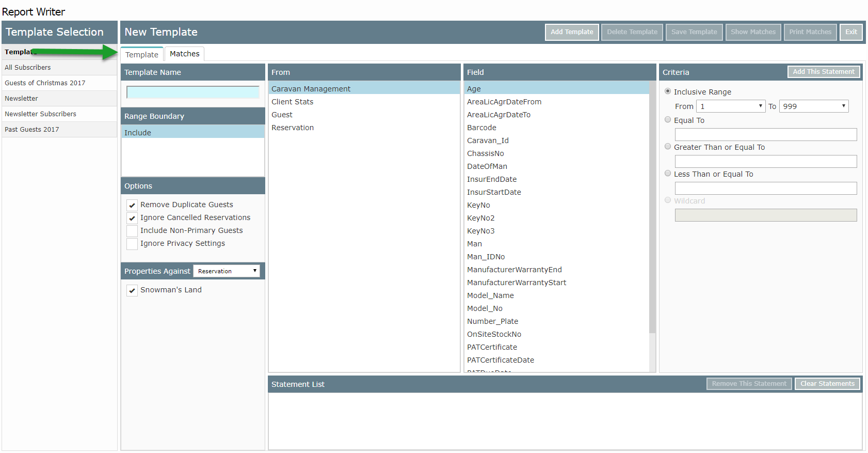Image resolution: width=868 pixels, height=453 pixels.
Task: Open the range To 999 dropdown
Action: pyautogui.click(x=814, y=106)
